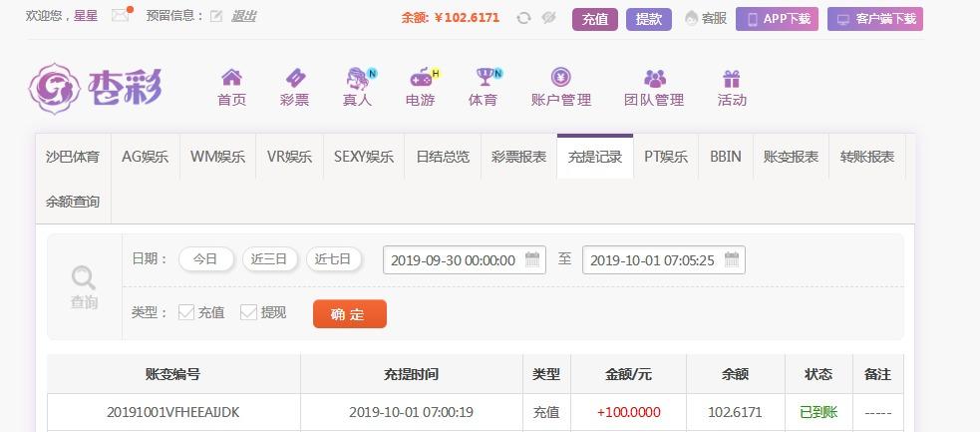The height and width of the screenshot is (432, 980).
Task: Switch to the AG娱乐 tab
Action: coord(145,157)
